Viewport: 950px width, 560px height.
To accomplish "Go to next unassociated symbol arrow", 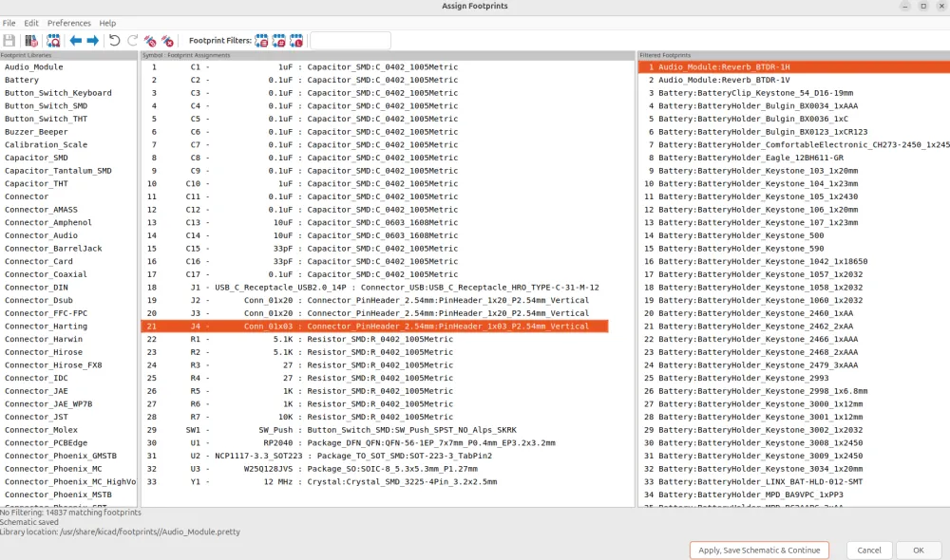I will click(x=93, y=41).
